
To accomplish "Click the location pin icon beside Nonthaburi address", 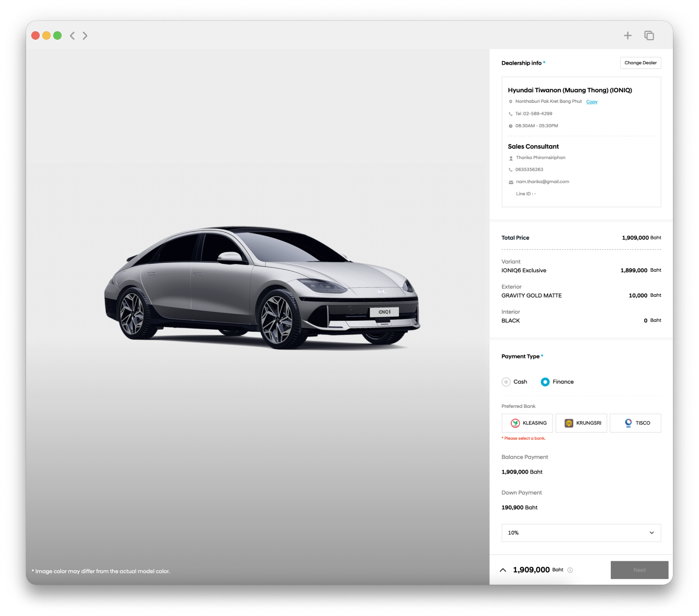I will pos(511,102).
